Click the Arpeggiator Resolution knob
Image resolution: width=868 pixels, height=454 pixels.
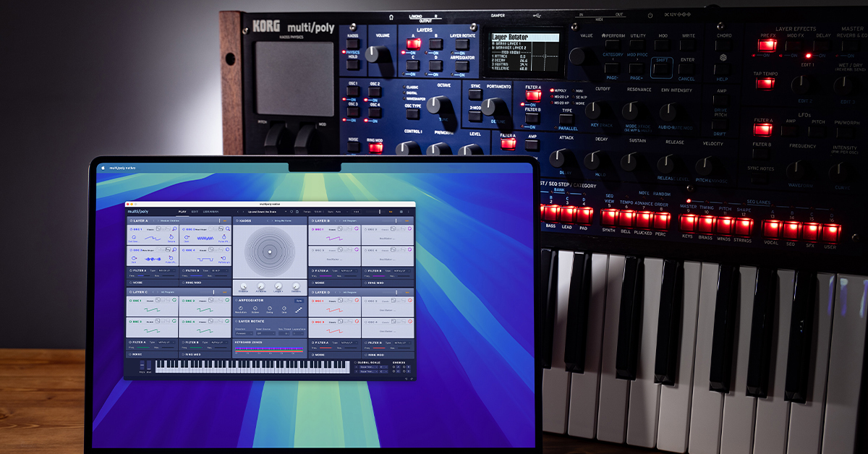241,308
